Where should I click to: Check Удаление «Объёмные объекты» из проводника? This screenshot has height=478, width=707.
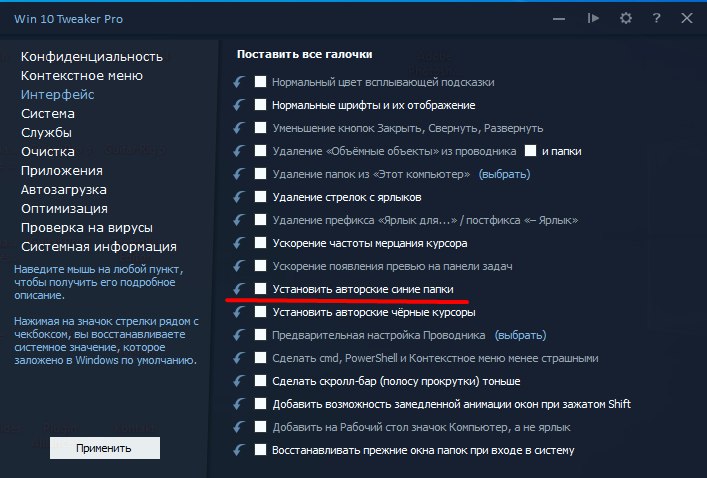(x=260, y=150)
